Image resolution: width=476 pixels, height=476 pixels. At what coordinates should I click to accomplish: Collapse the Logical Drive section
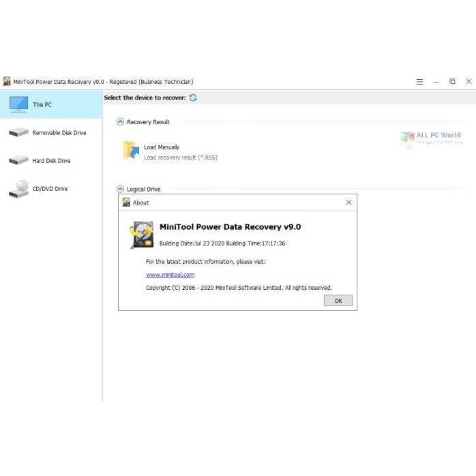121,189
